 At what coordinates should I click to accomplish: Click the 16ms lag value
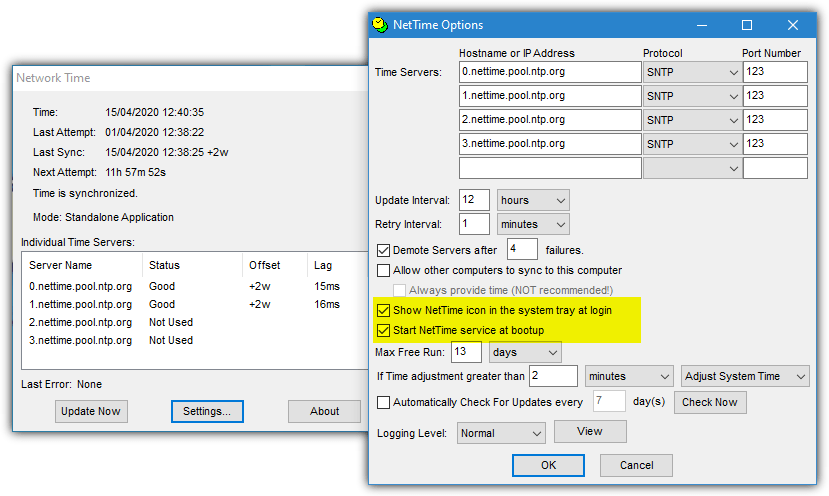point(327,305)
